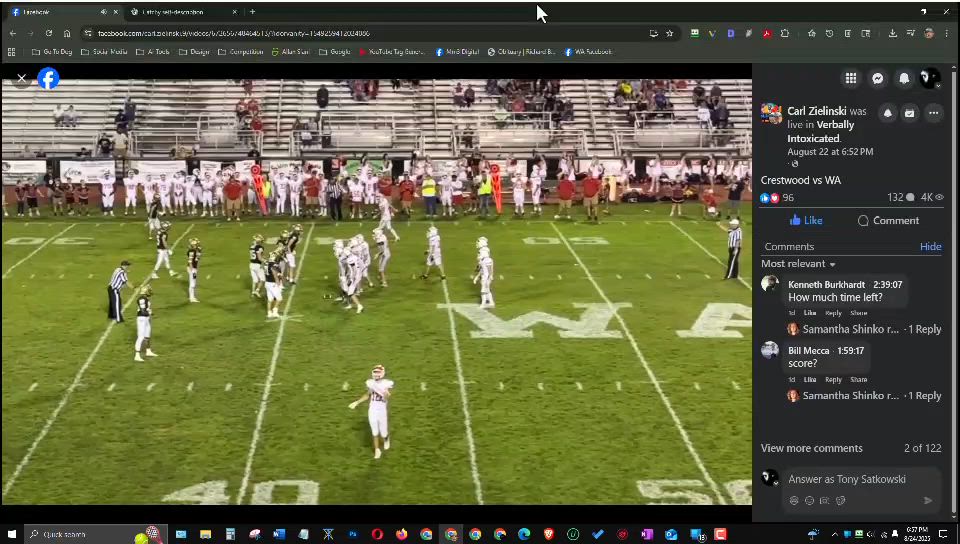The height and width of the screenshot is (544, 960).
Task: Open the browser downloads icon
Action: (x=893, y=33)
